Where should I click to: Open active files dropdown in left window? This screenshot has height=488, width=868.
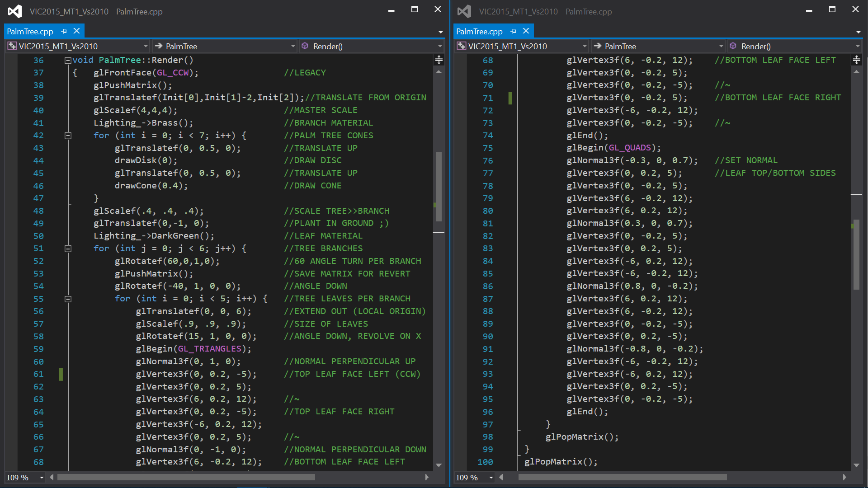click(x=440, y=32)
